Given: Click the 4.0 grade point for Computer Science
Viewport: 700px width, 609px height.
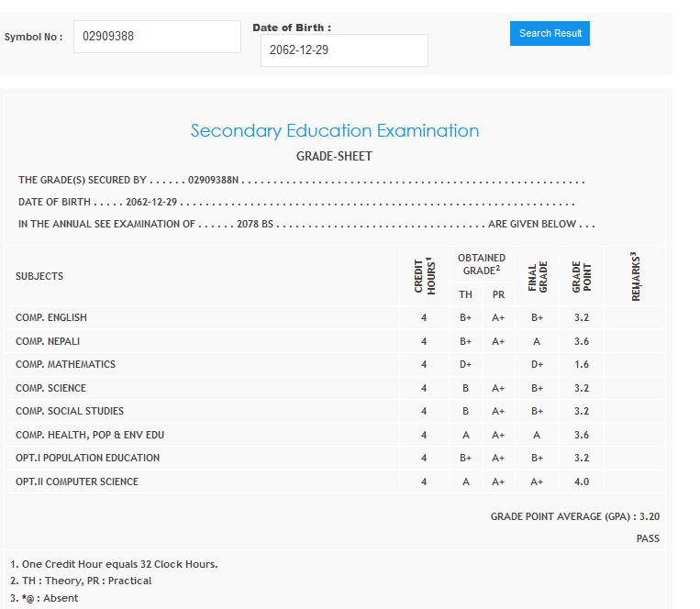Looking at the screenshot, I should pos(582,482).
